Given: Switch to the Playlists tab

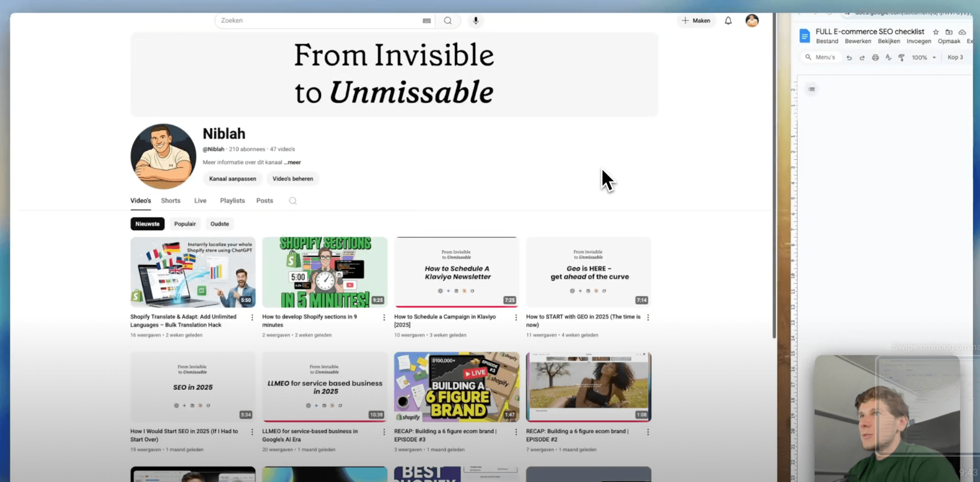Looking at the screenshot, I should [x=232, y=201].
